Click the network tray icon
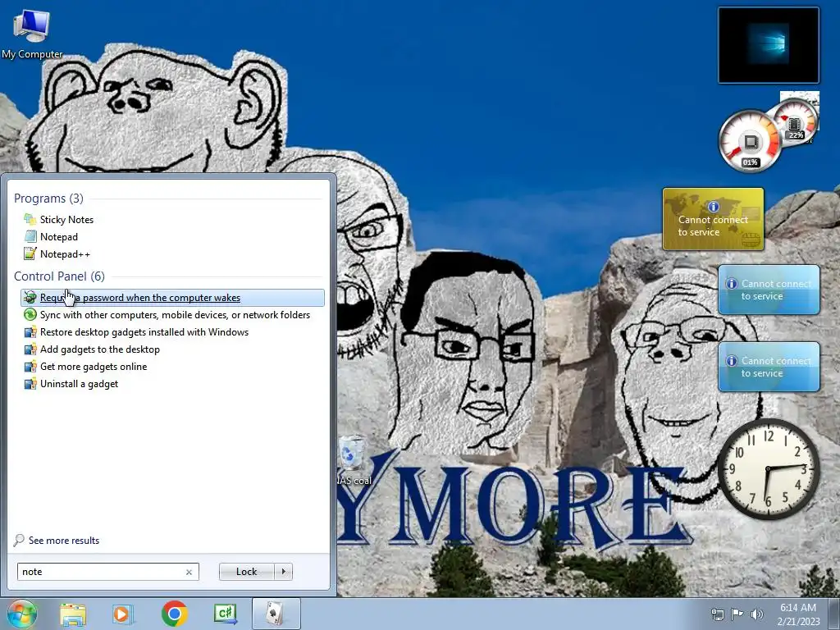 717,614
